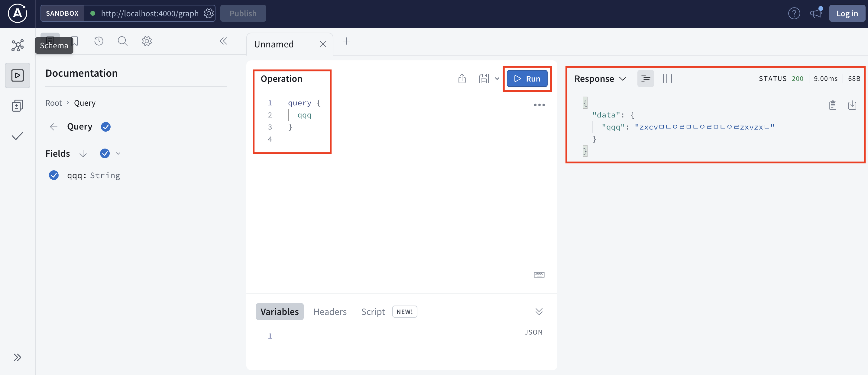Screen dimensions: 868x375
Task: Open the Schema graph icon in sidebar
Action: pyautogui.click(x=18, y=46)
